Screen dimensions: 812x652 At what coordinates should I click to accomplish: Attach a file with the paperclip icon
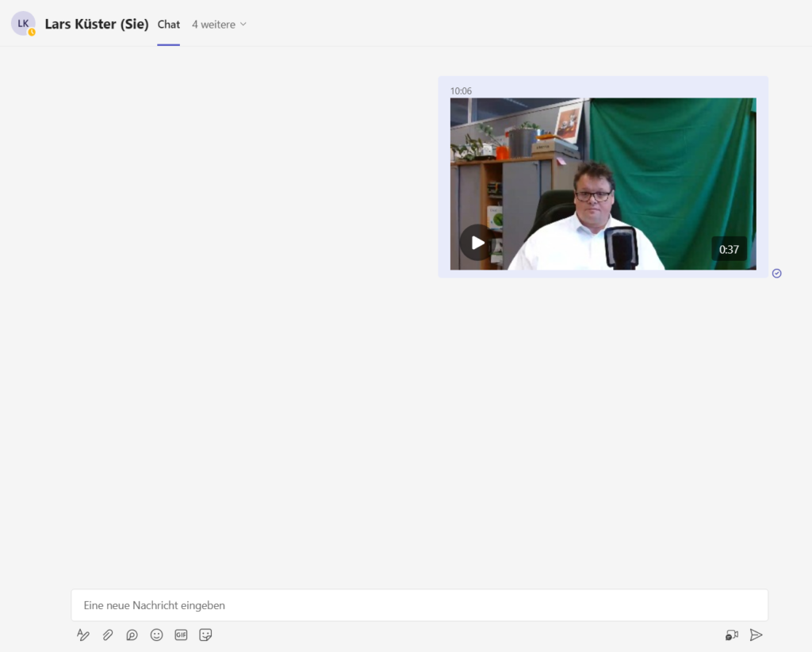pos(108,635)
